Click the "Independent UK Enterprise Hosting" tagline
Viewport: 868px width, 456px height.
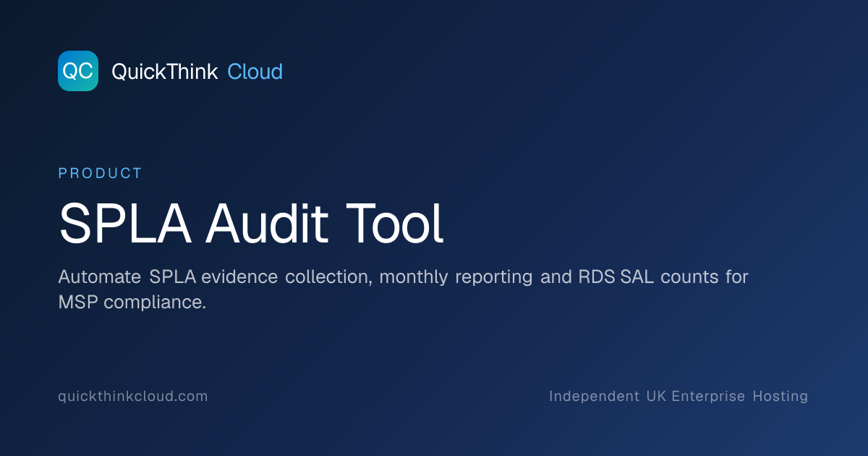coord(678,397)
